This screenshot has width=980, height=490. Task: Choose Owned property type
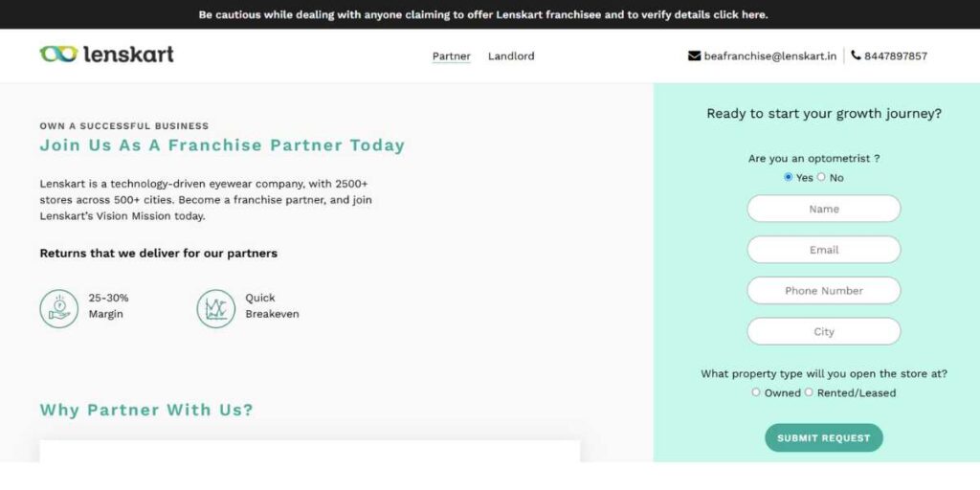[x=756, y=392]
